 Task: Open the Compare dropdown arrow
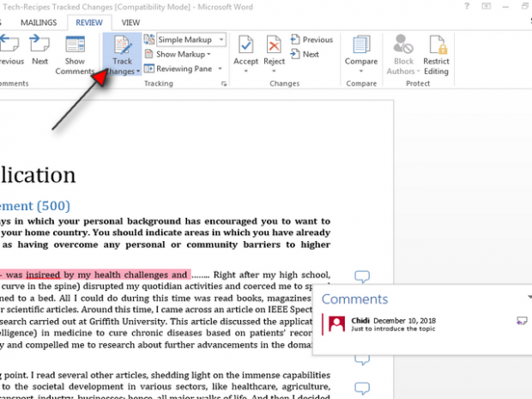coord(361,71)
